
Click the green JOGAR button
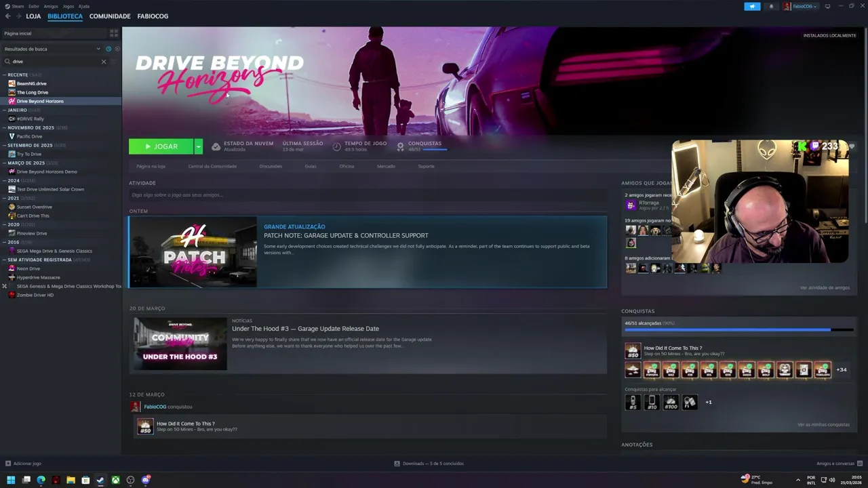(161, 146)
